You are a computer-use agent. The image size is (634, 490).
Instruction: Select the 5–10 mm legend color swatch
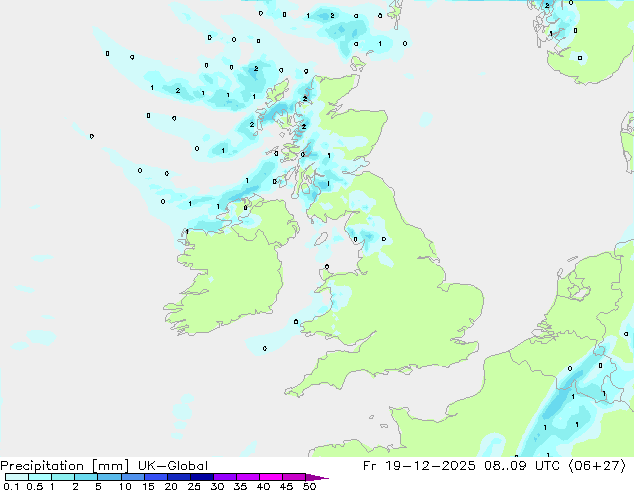[x=109, y=477]
